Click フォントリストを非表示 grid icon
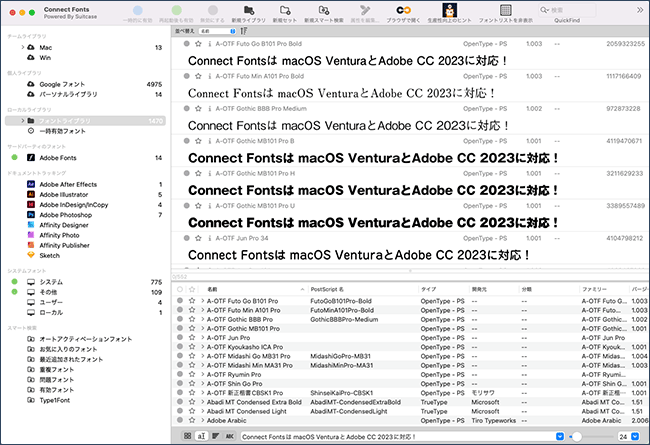The width and height of the screenshot is (650, 445). (506, 10)
